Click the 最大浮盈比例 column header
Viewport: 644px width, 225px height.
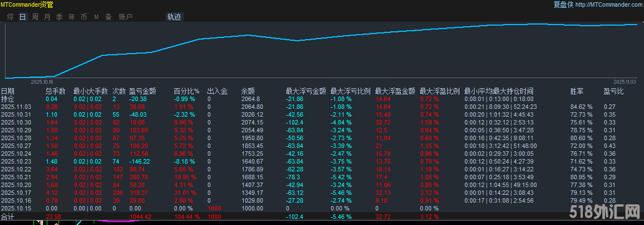pos(440,91)
